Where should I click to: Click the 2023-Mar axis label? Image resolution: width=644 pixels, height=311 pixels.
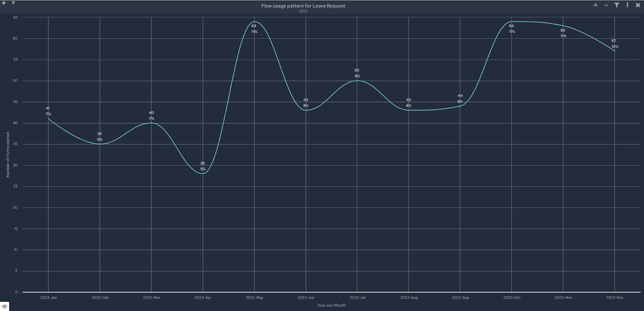click(x=151, y=298)
